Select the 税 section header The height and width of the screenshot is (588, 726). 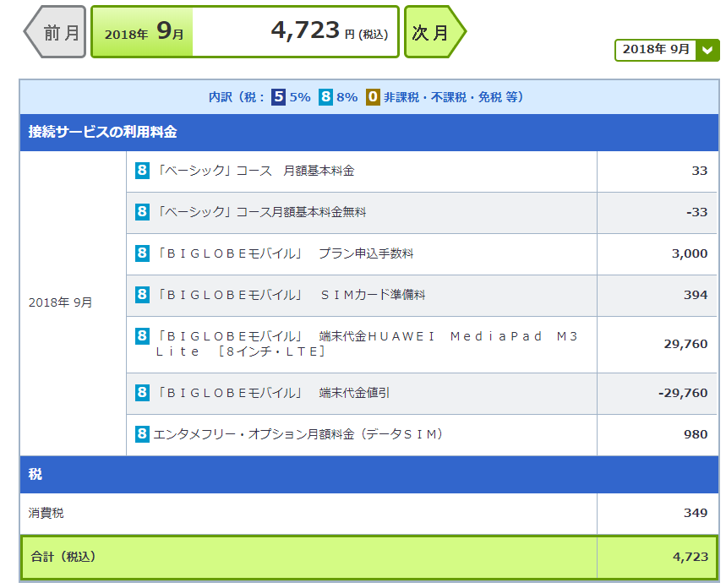pyautogui.click(x=35, y=475)
